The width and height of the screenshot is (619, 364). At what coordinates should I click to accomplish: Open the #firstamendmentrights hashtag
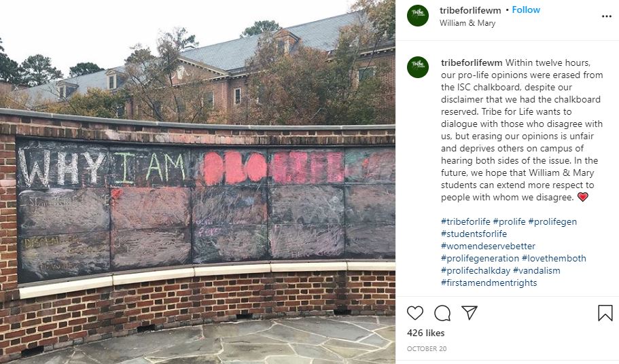click(489, 283)
